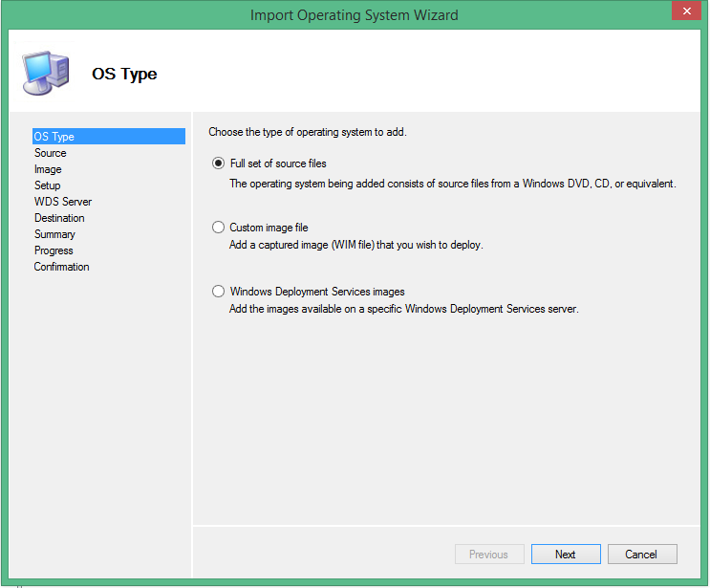Choose the Custom image file radio button

219,228
